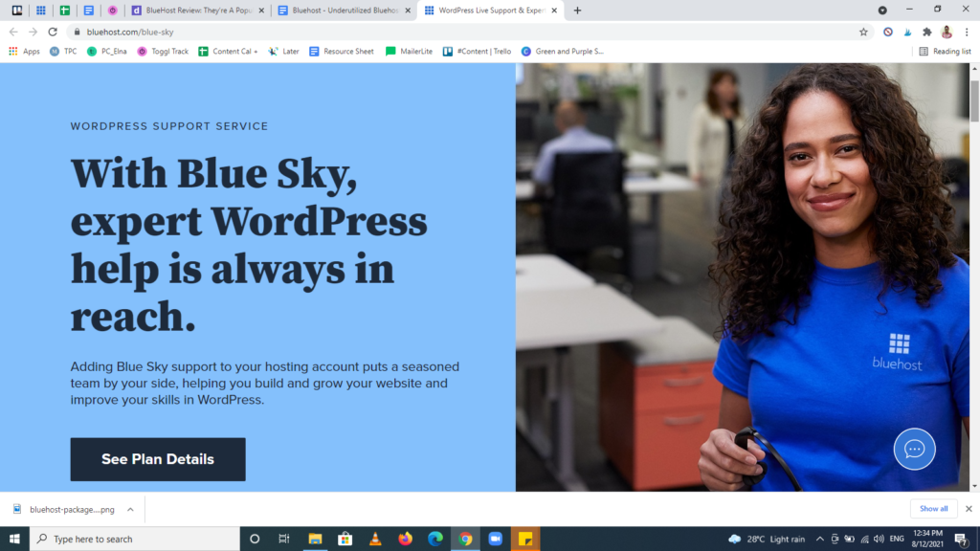
Task: Click Chrome media control circle icon in title bar
Action: point(882,10)
